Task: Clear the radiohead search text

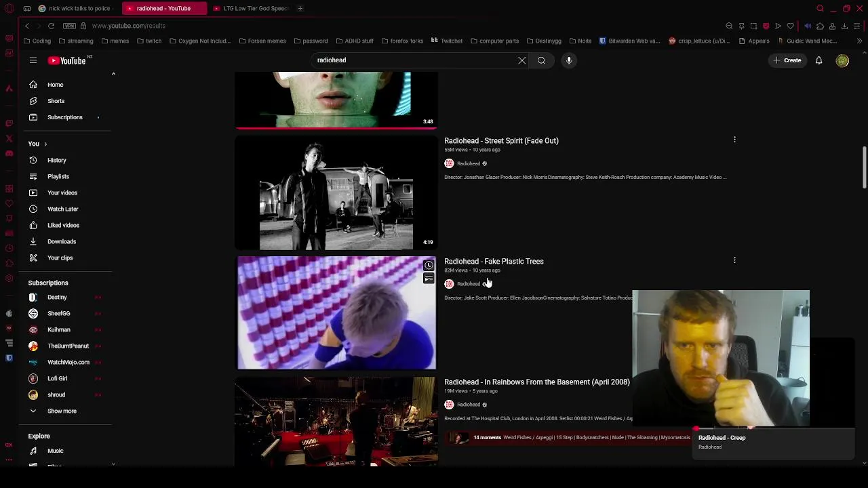Action: pyautogui.click(x=522, y=60)
